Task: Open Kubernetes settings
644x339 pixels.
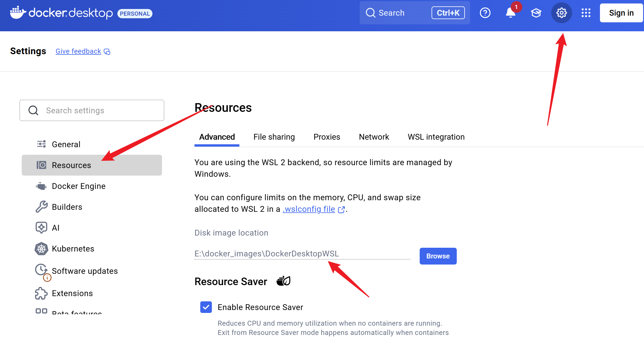Action: 92,249
